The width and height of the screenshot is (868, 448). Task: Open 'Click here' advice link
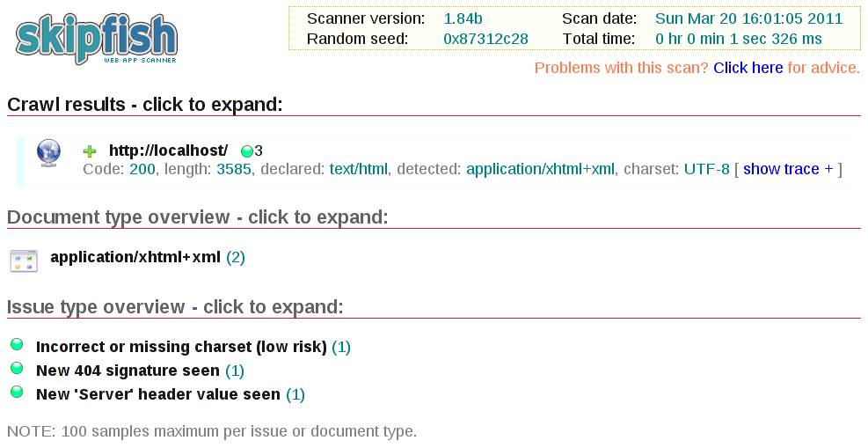(x=748, y=68)
